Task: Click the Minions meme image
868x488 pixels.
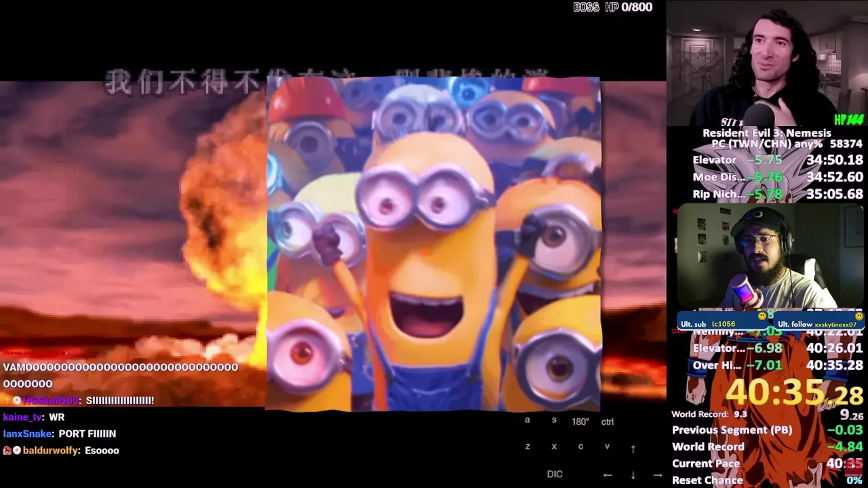Action: point(433,244)
